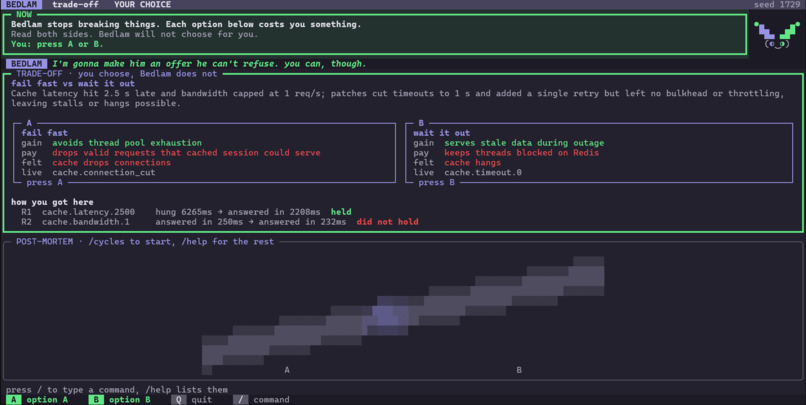Click the TRADE-OFF panel title

pos(117,73)
